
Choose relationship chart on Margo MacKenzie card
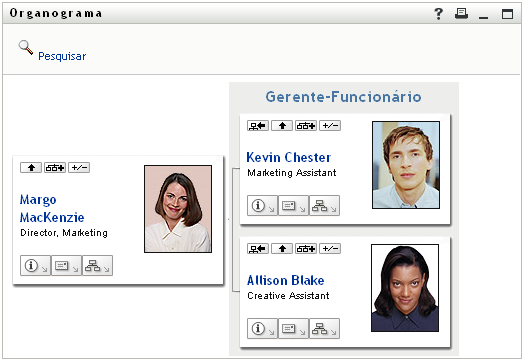tap(55, 167)
